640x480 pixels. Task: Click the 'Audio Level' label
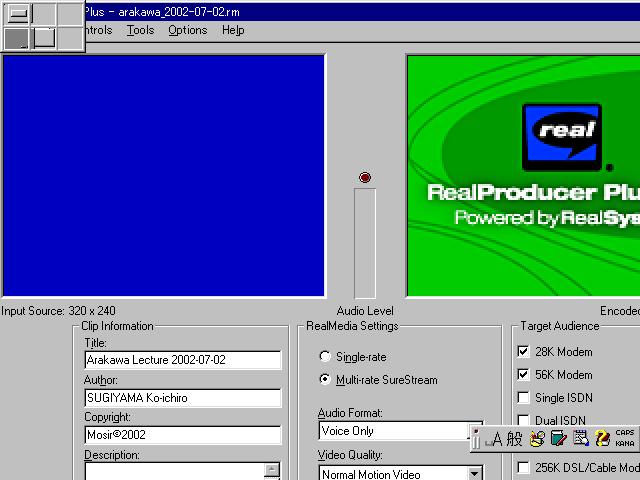click(365, 311)
